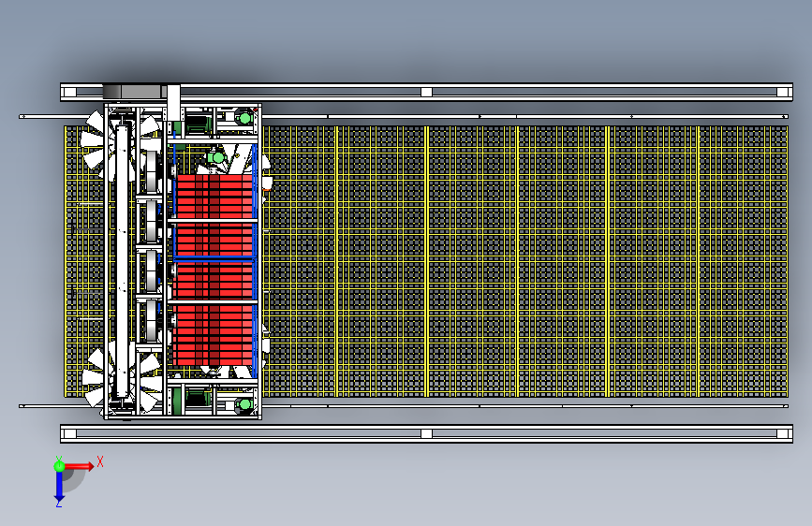Image resolution: width=812 pixels, height=526 pixels.
Task: Click the red X axis arrow on triad
Action: (79, 466)
